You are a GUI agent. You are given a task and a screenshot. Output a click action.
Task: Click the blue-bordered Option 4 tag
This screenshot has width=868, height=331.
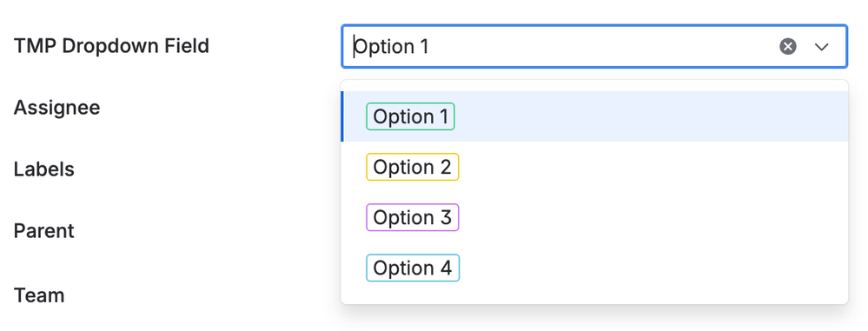click(x=413, y=268)
